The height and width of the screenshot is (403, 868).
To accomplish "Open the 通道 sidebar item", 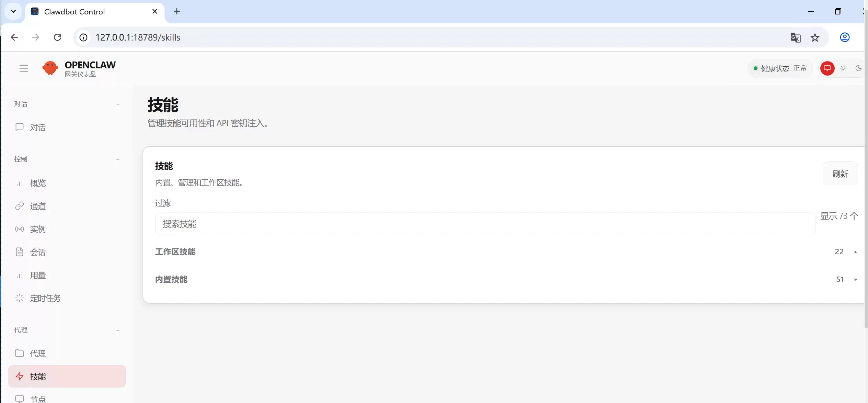I will (38, 206).
